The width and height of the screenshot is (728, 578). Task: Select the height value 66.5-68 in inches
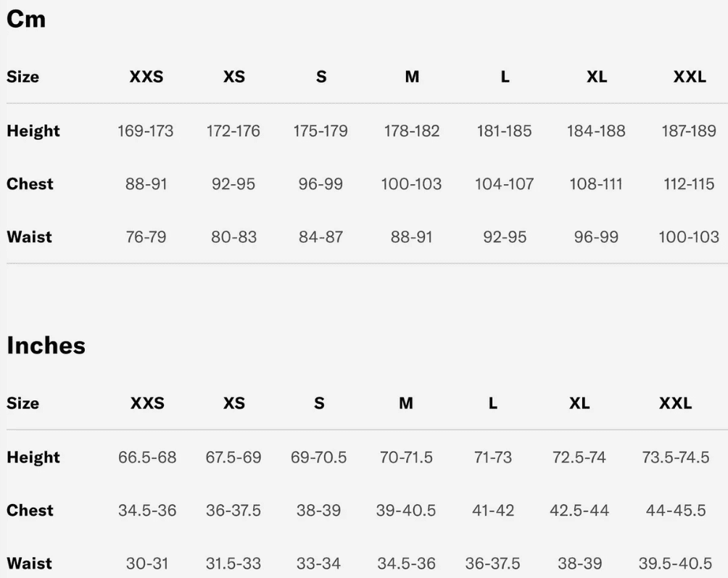coord(147,458)
